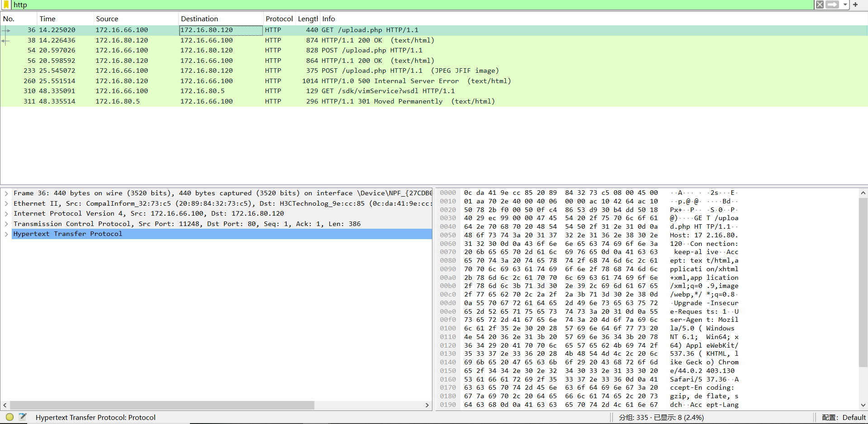Click the hex pane vertical scrollbar thumb

click(x=863, y=283)
